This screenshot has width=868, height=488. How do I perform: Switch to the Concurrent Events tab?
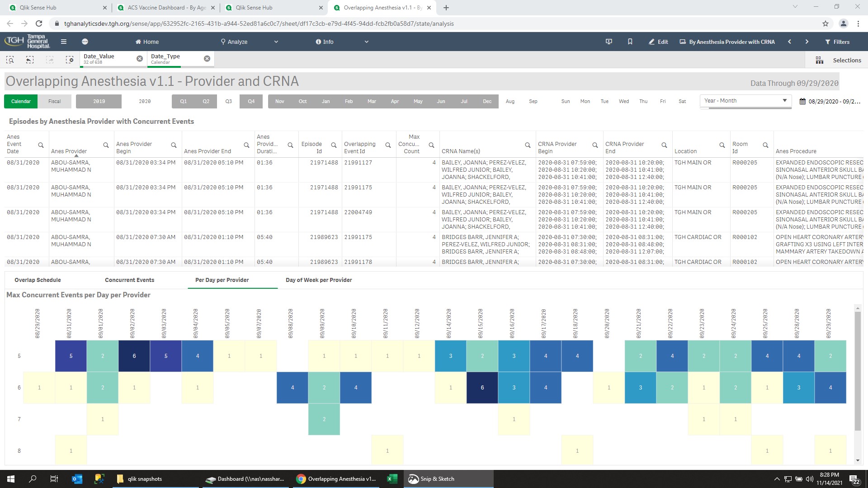tap(130, 280)
